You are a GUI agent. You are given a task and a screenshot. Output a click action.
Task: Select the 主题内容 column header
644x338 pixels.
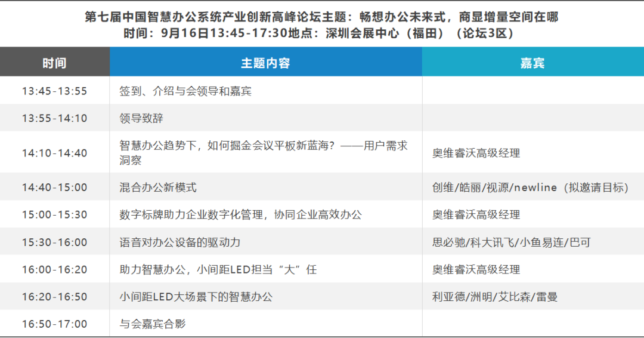[x=266, y=63]
